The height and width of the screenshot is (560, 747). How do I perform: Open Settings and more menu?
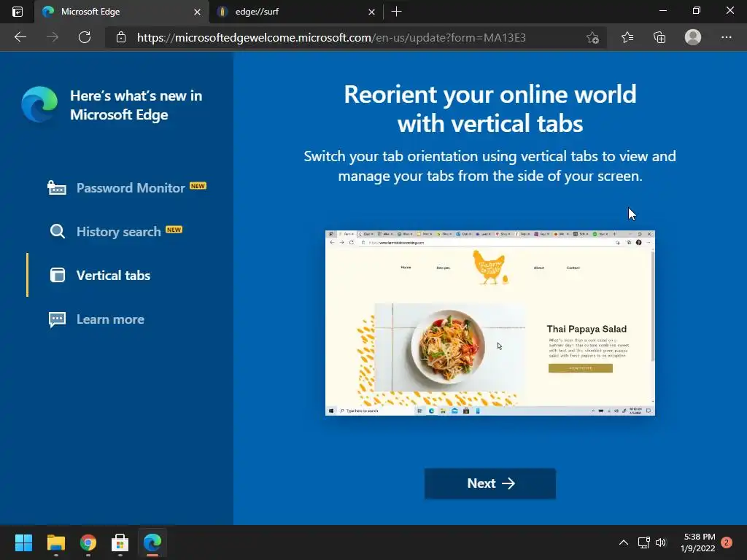pos(726,37)
